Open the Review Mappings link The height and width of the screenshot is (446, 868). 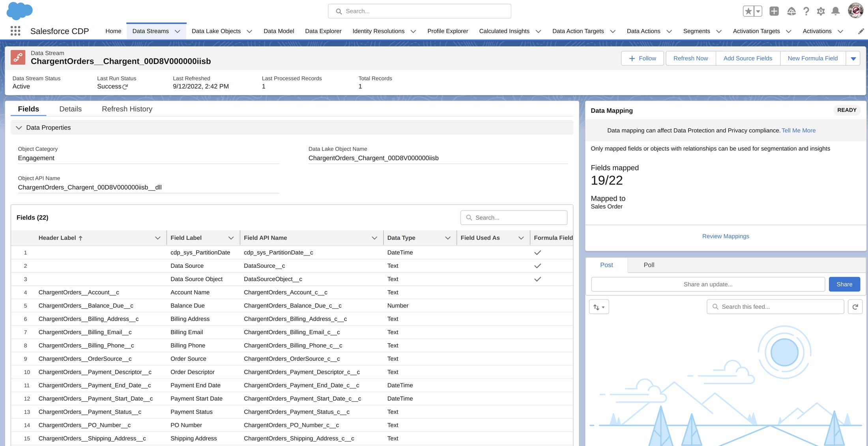[x=725, y=236]
